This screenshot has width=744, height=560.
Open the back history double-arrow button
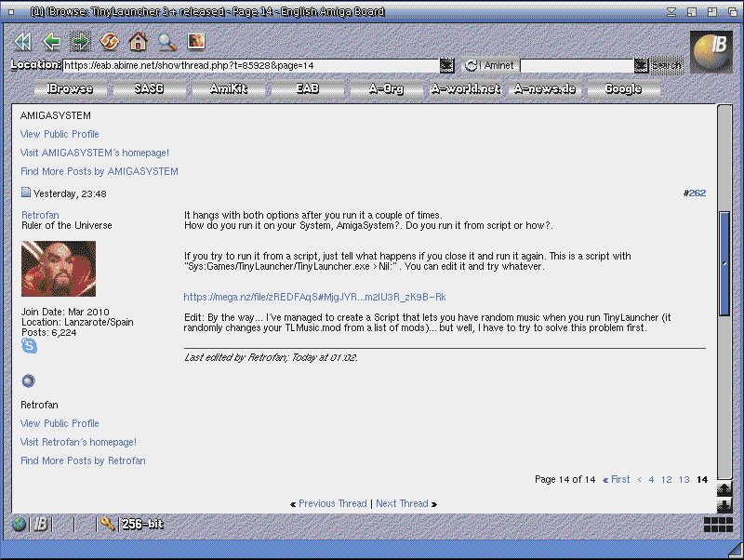[23, 41]
